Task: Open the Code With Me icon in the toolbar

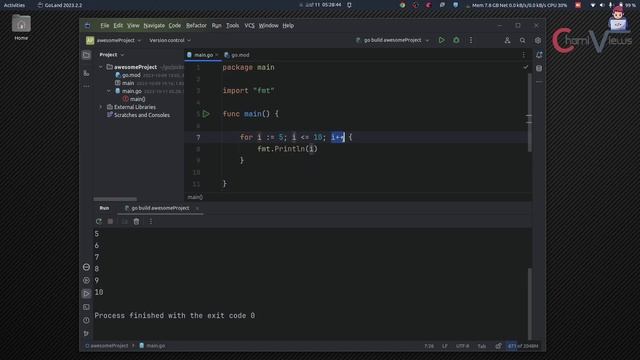Action: pyautogui.click(x=507, y=40)
